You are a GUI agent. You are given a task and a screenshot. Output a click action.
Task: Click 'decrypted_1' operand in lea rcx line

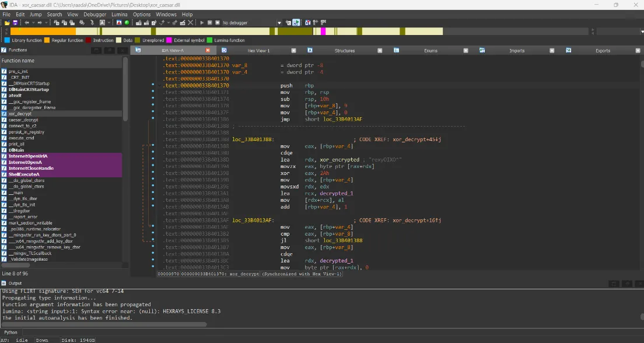tap(337, 194)
